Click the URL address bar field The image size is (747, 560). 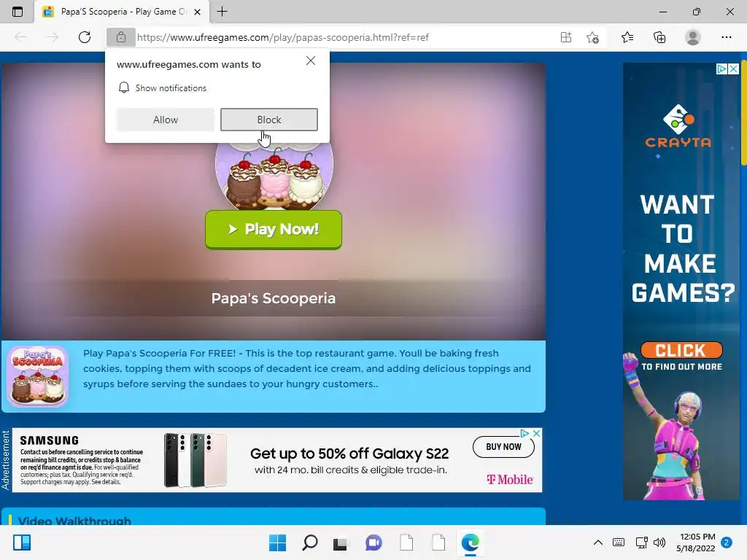(343, 37)
